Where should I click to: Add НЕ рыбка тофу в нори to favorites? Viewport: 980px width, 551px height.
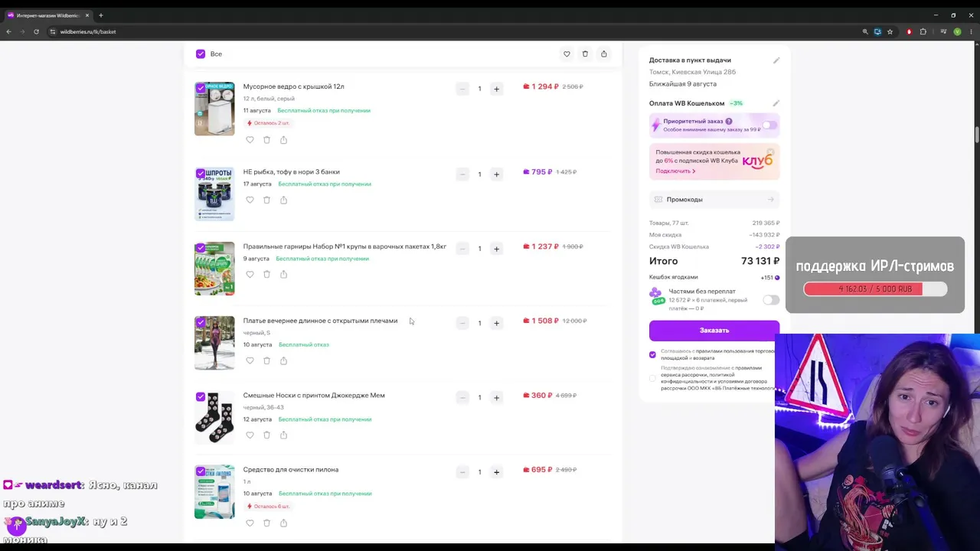[x=250, y=200]
